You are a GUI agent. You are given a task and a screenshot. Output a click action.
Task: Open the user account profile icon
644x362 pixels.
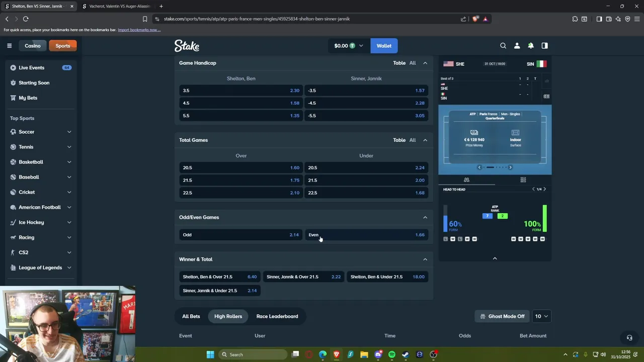click(517, 46)
